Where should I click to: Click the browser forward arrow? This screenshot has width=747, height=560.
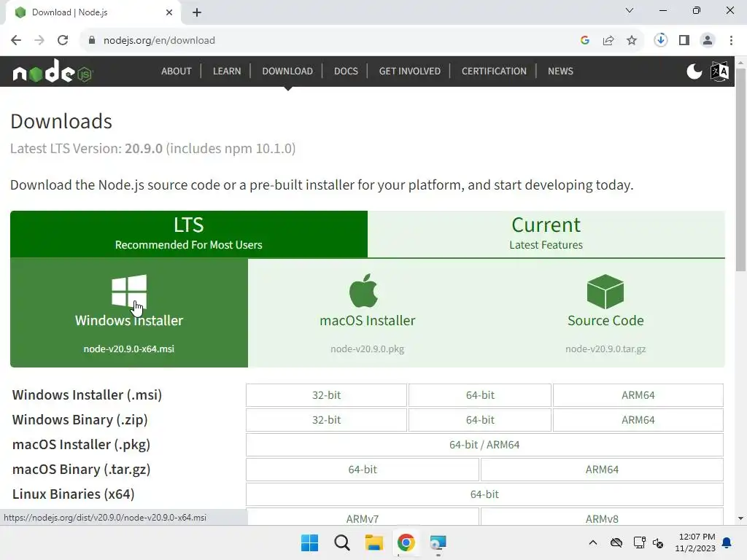point(39,41)
